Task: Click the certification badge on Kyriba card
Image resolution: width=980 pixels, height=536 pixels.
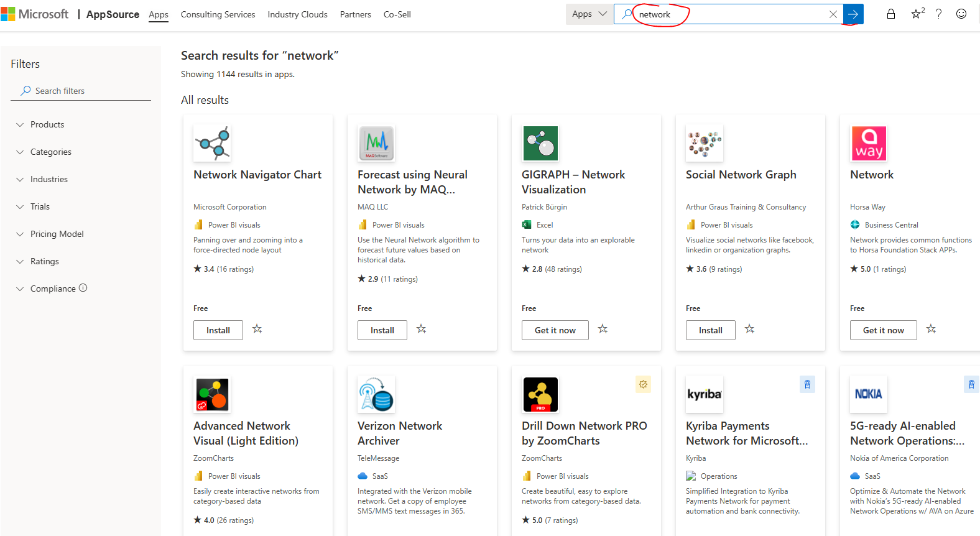Action: coord(807,384)
